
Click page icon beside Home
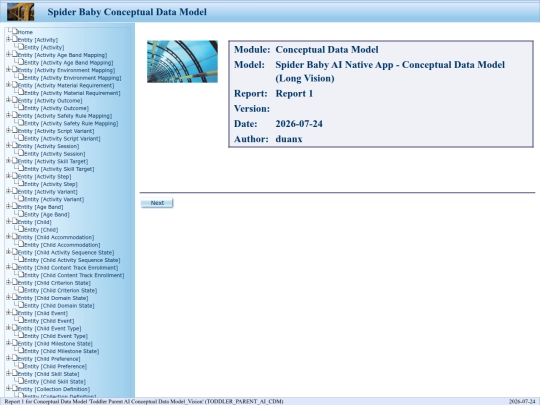click(15, 31)
